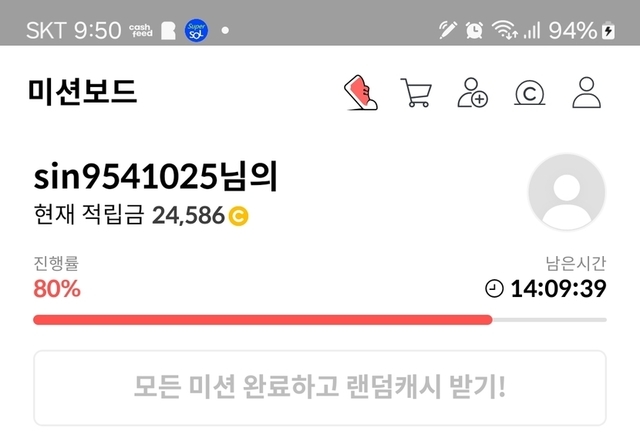Open the shopping cart icon
640x440 pixels.
click(416, 93)
